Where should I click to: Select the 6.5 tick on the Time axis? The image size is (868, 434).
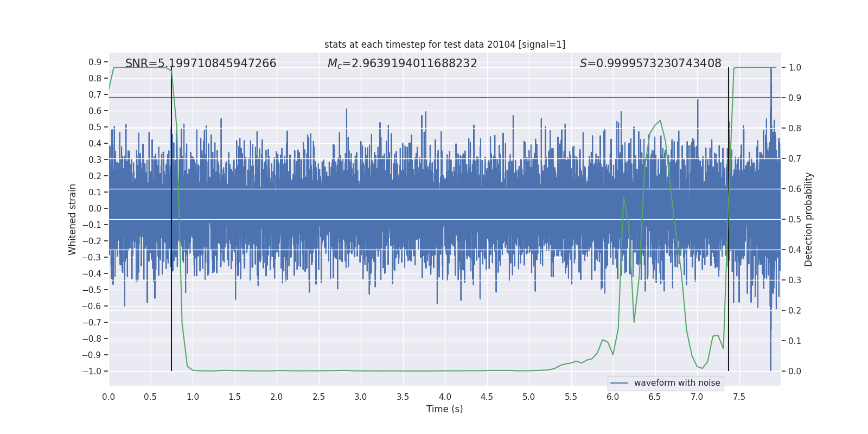655,397
